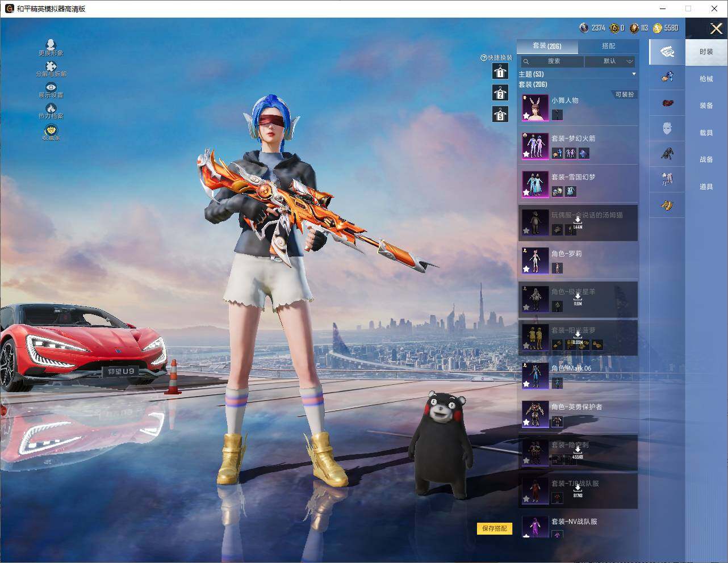Select the 套装-NV战队服 outfit thumbnail
Screen dimensions: 728x563
(535, 526)
